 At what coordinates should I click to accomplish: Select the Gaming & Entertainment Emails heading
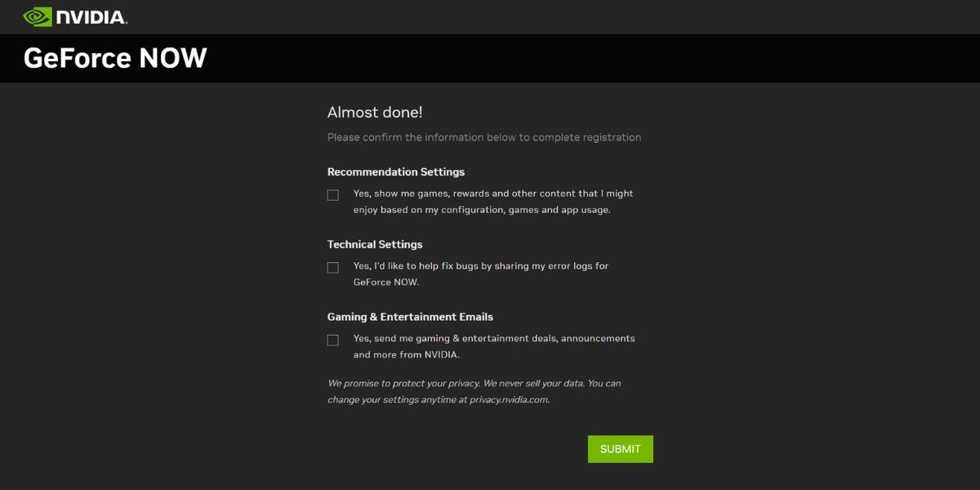click(412, 317)
